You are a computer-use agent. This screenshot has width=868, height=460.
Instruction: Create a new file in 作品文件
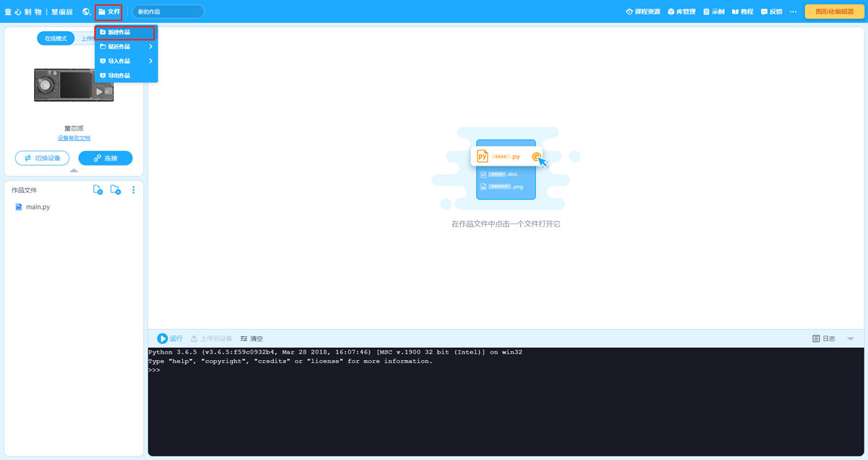coord(98,189)
